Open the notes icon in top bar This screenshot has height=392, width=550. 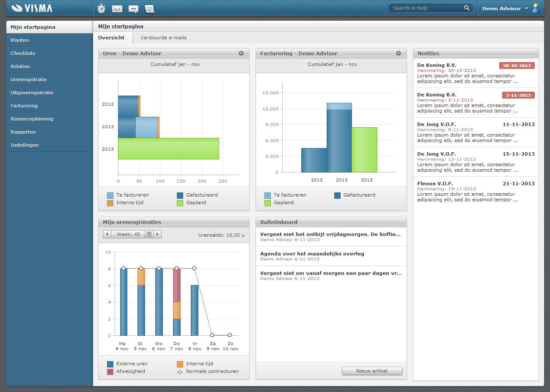(149, 8)
